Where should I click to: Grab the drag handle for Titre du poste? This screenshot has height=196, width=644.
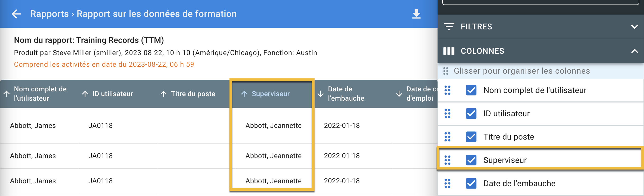[x=447, y=137]
